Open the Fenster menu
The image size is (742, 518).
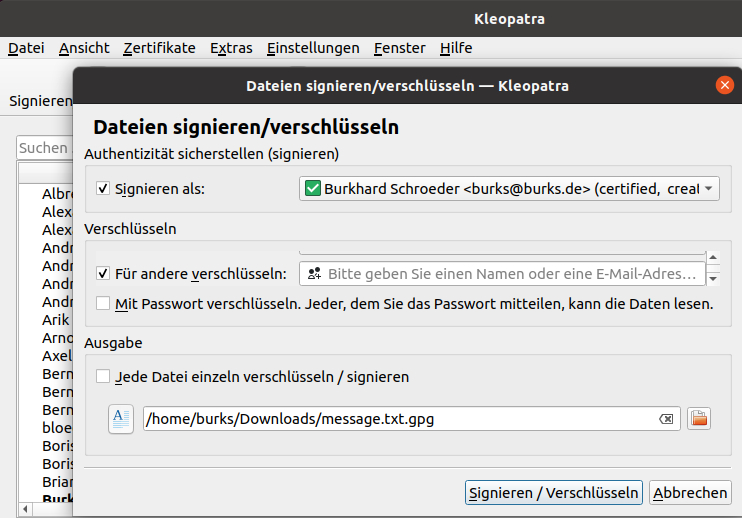tap(399, 48)
